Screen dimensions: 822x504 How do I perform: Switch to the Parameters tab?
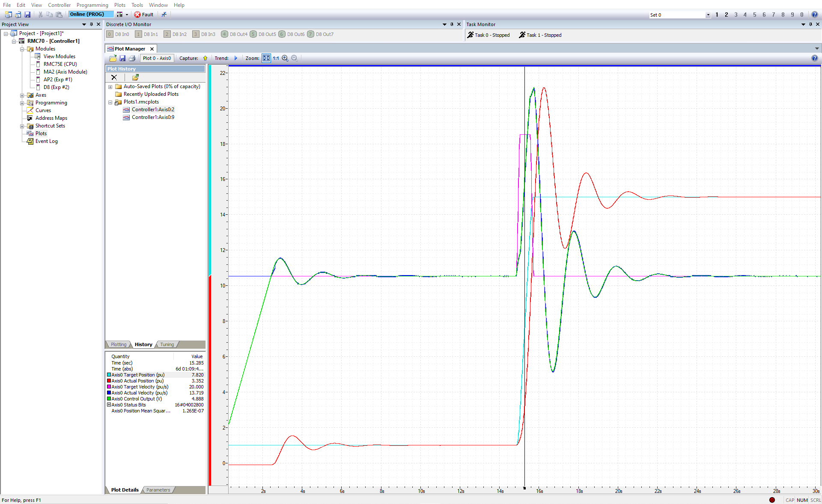158,490
